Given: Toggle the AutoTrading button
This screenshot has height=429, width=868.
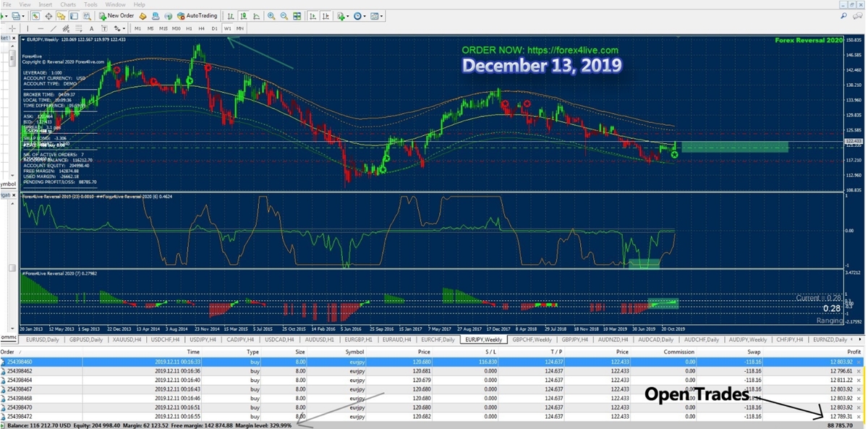Looking at the screenshot, I should (196, 15).
